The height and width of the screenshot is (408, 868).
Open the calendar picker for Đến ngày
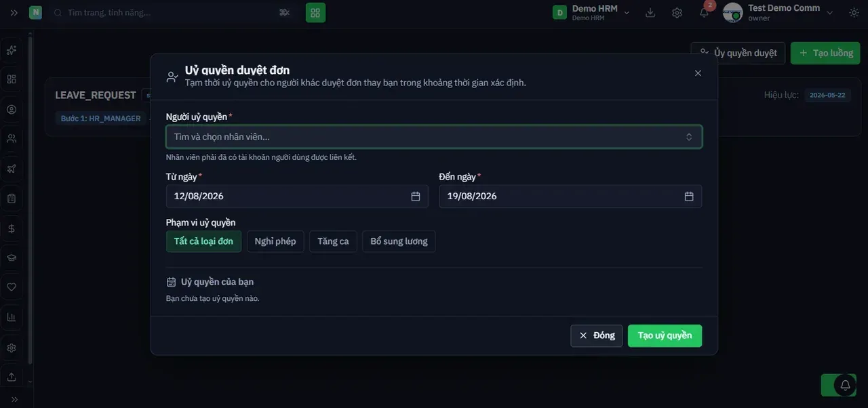click(x=689, y=197)
